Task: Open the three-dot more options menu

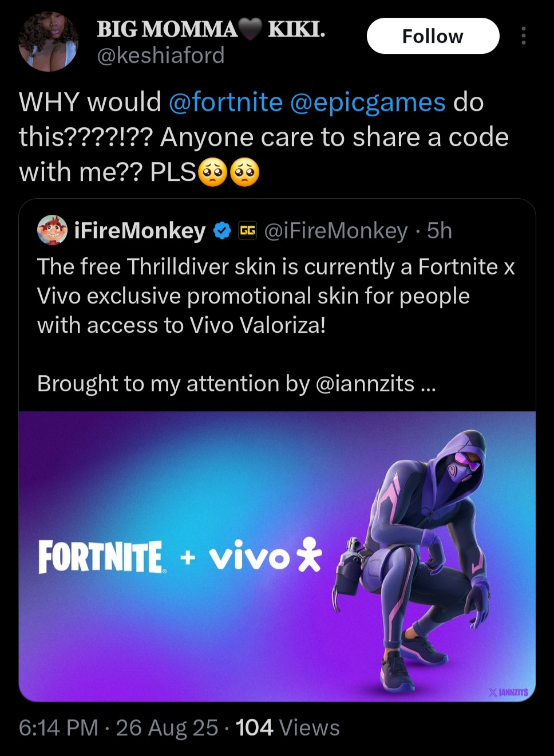Action: tap(523, 36)
